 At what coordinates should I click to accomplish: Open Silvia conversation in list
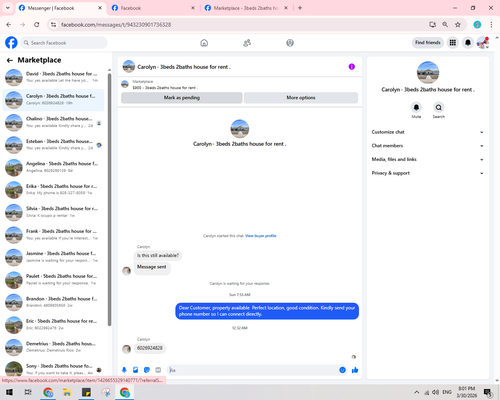click(x=53, y=212)
